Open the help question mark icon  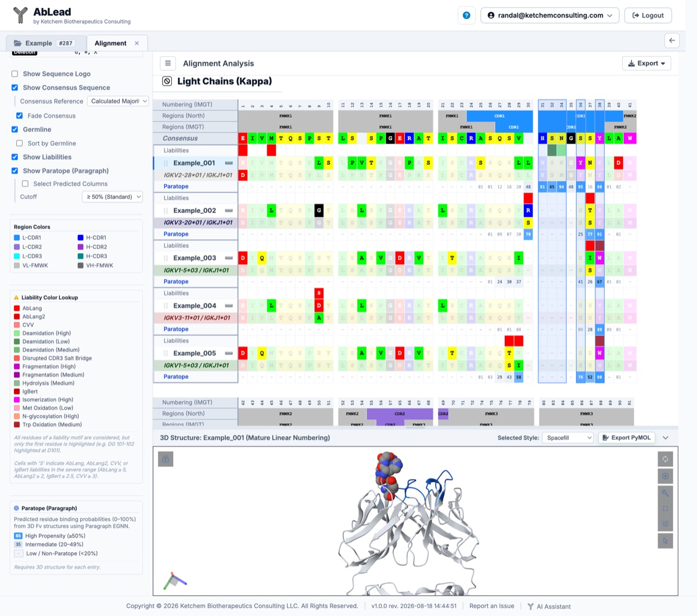click(x=466, y=16)
